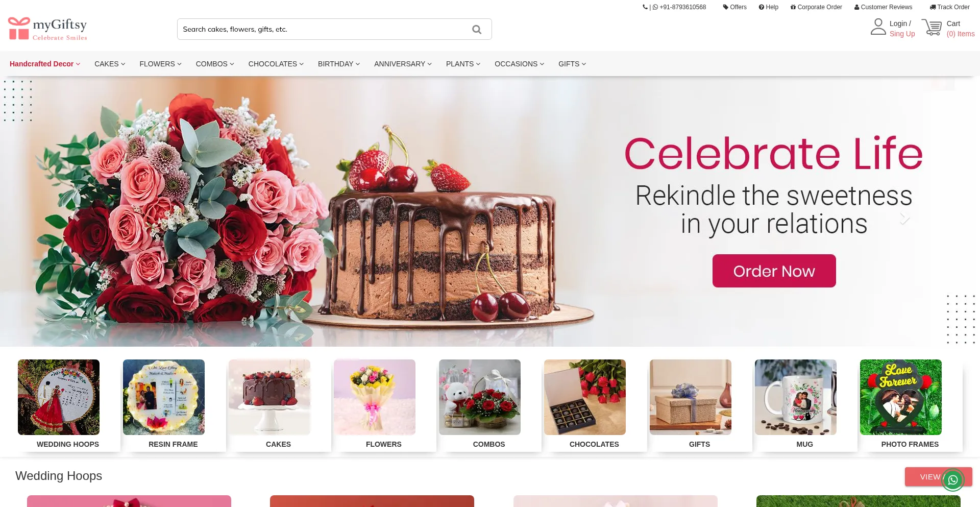Click the myGiftsy gift box logo
Screen dimensions: 980x507
[x=19, y=28]
